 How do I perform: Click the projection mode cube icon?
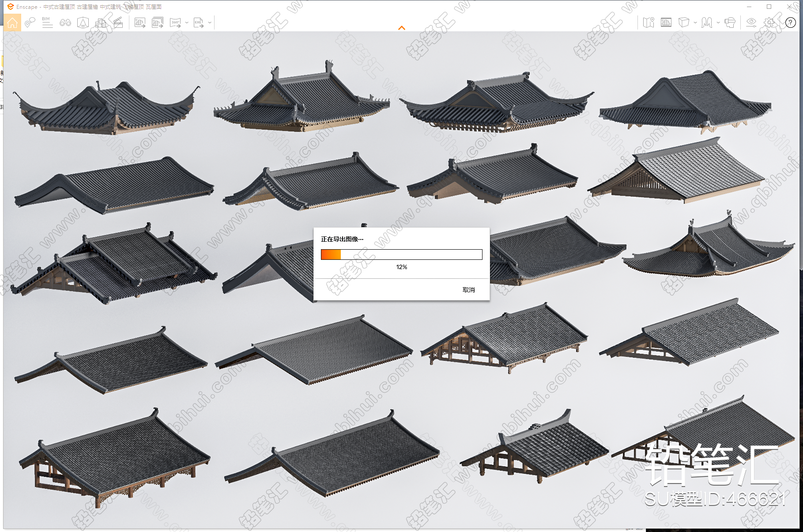(684, 22)
